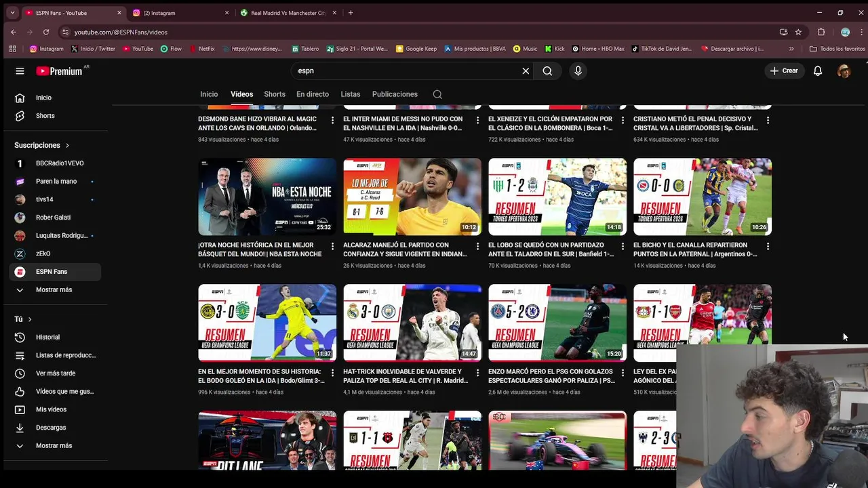
Task: Reload the page
Action: [46, 32]
